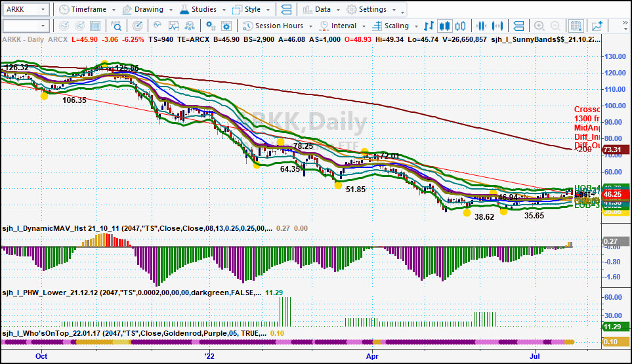The height and width of the screenshot is (364, 632).
Task: Click the increase bar spacing icon
Action: (497, 26)
